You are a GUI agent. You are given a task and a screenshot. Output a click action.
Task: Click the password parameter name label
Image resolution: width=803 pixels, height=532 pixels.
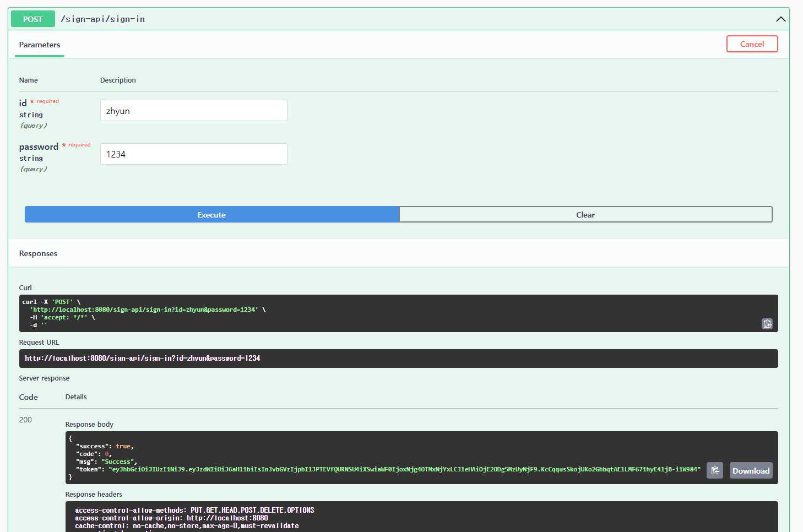pyautogui.click(x=39, y=147)
